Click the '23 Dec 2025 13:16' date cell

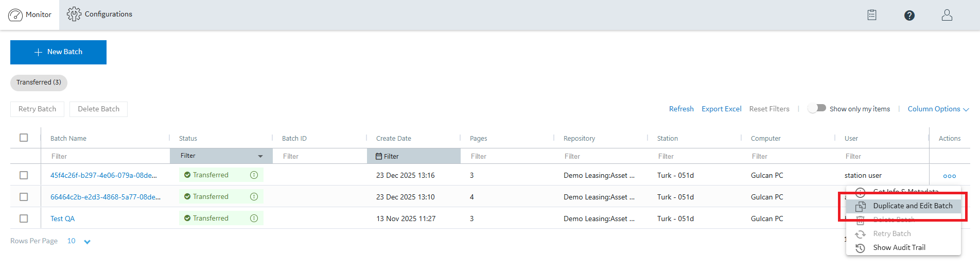(x=406, y=175)
